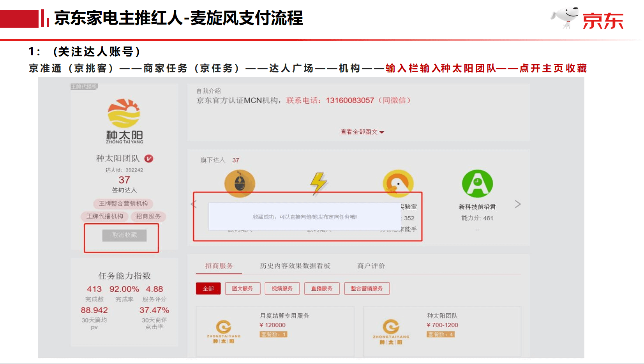
Task: Open the 月度结算专用服务 logo thumbnail
Action: pyautogui.click(x=224, y=332)
